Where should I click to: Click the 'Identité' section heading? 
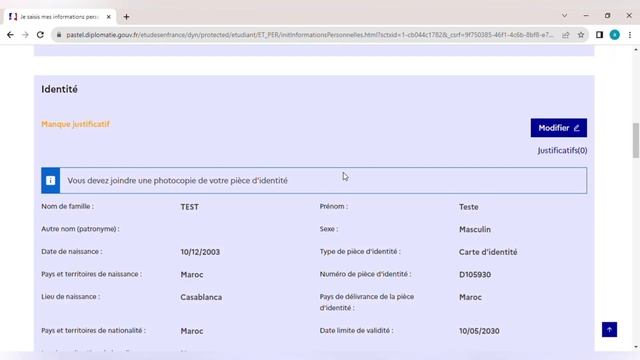60,89
